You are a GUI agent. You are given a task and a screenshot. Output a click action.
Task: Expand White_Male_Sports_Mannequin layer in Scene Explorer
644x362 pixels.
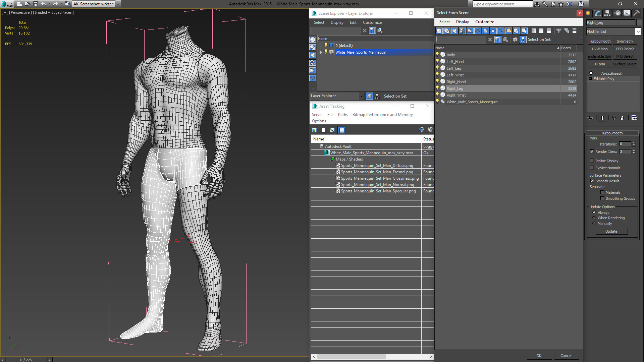coord(320,52)
